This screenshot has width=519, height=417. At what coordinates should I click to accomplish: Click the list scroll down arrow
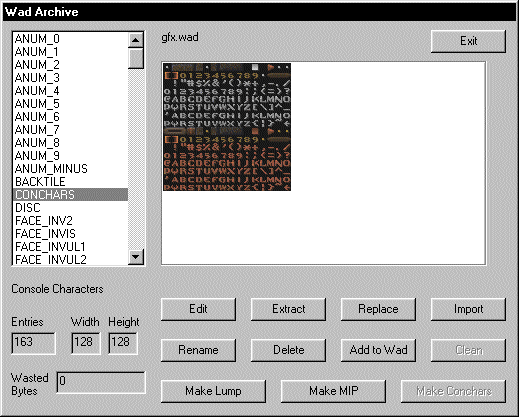click(136, 257)
